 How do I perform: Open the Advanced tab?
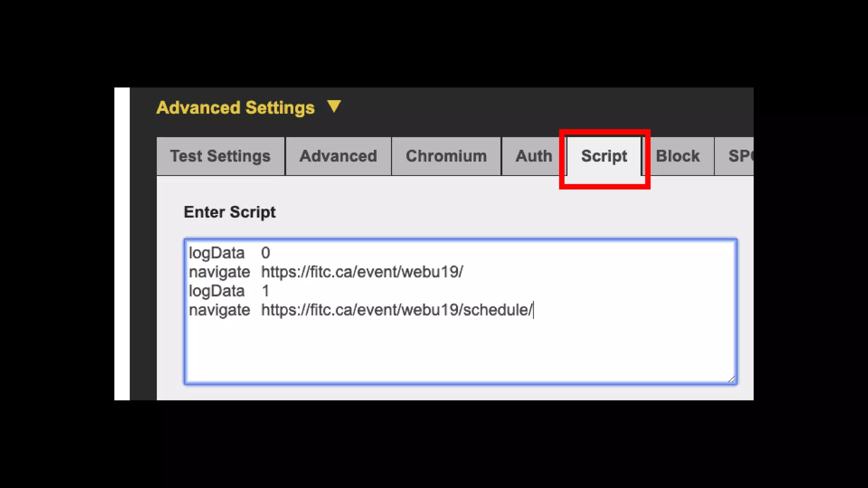coord(338,156)
